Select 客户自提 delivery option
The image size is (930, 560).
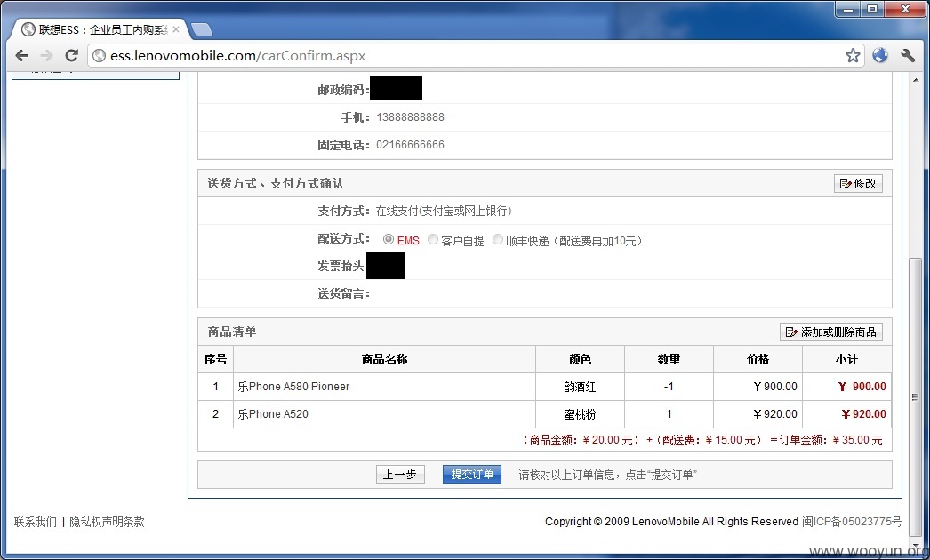coord(433,239)
